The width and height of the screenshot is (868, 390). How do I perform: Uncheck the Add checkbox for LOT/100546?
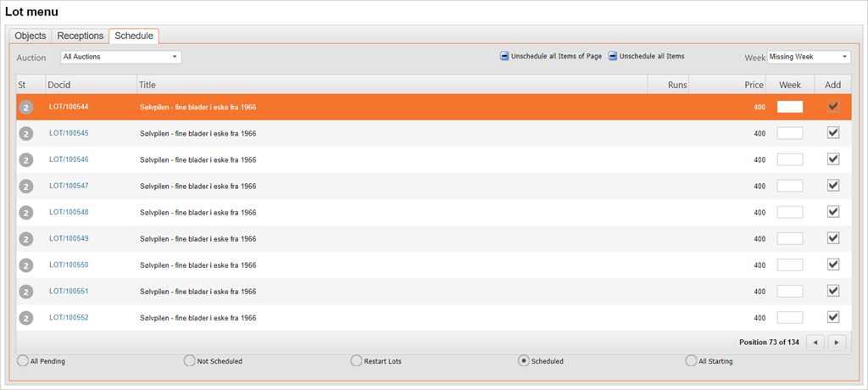pyautogui.click(x=832, y=159)
